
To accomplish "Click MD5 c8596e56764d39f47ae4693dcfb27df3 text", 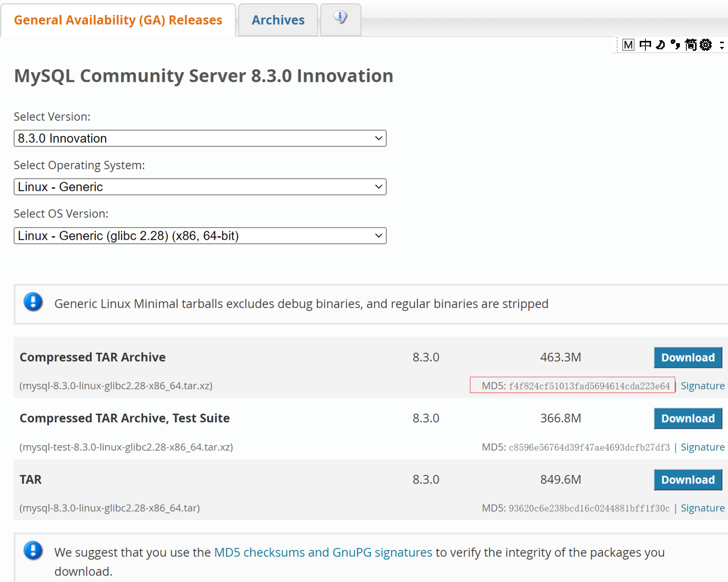I will point(576,447).
